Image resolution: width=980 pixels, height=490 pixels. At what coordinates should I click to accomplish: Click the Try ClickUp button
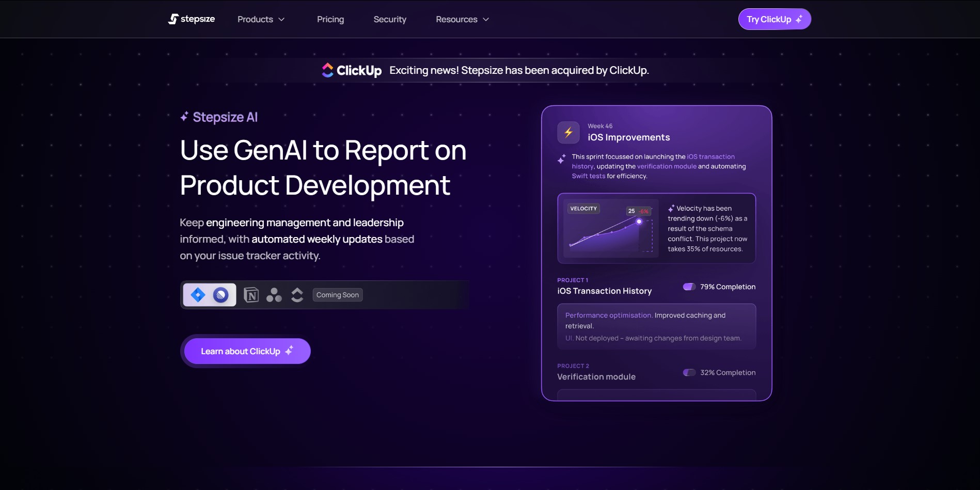click(774, 19)
